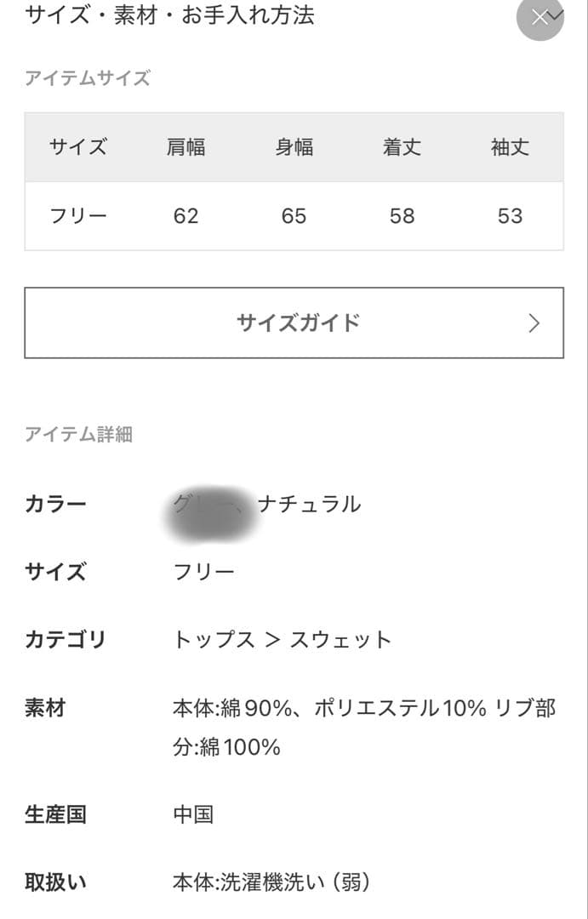Open the サイズガイド size guide
This screenshot has height=919, width=588.
coord(294,323)
